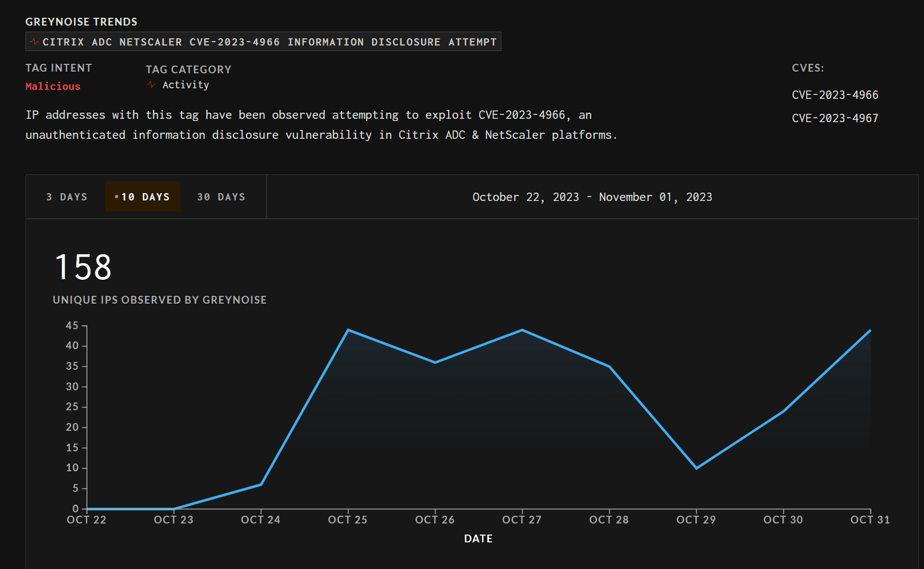Click the GreyNoise Trends heading
924x569 pixels.
pos(81,22)
